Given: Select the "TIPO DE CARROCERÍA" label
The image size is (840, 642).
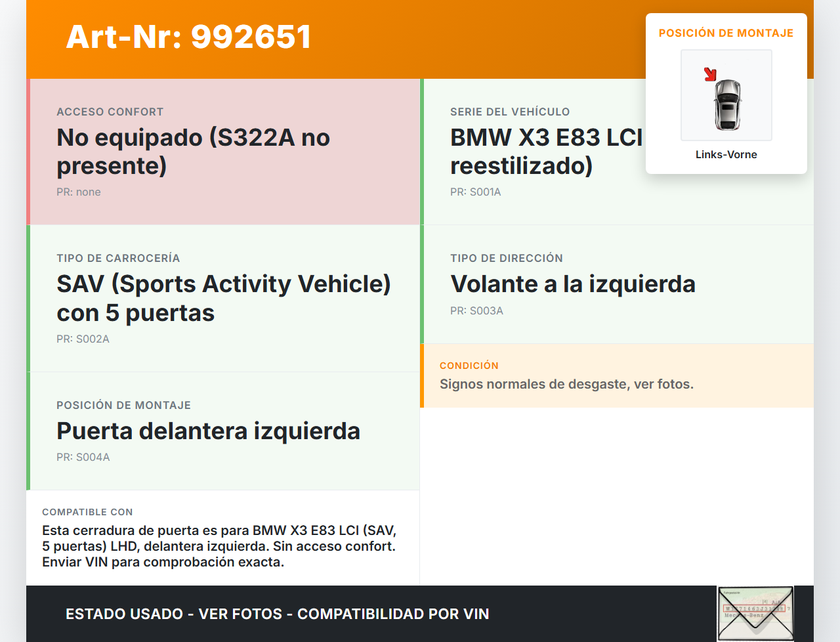Looking at the screenshot, I should pyautogui.click(x=118, y=258).
